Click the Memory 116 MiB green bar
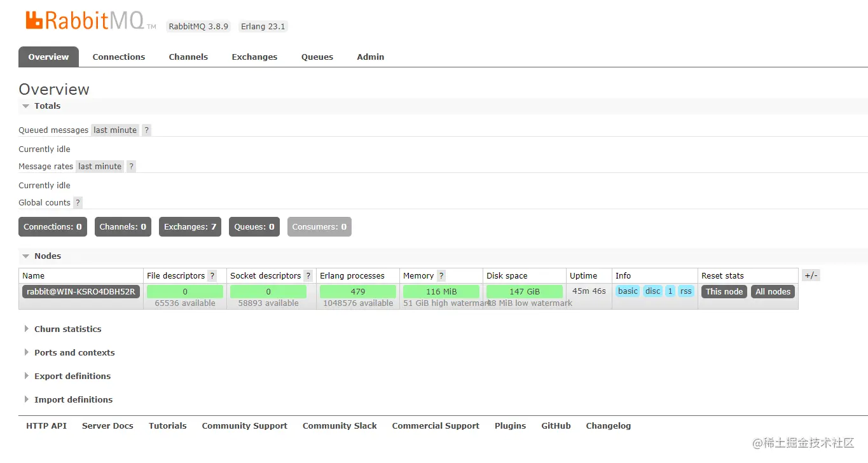The width and height of the screenshot is (868, 463). [x=441, y=292]
